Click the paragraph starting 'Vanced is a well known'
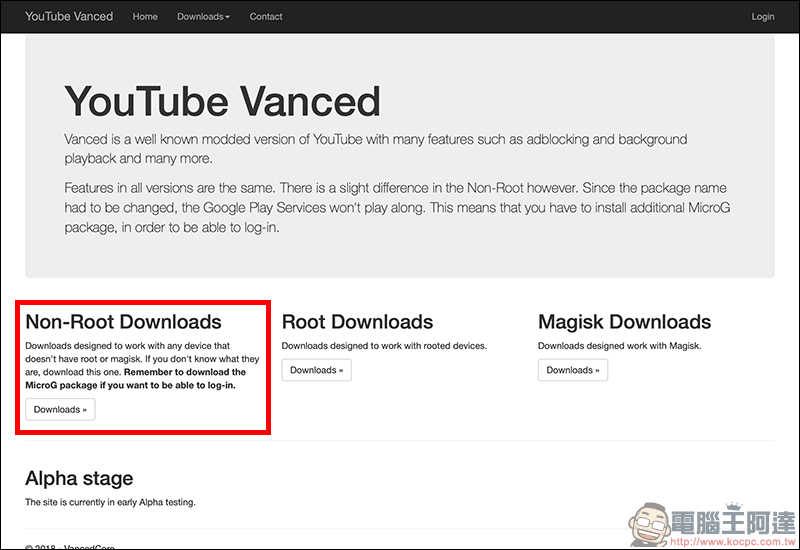This screenshot has height=550, width=800. 376,149
